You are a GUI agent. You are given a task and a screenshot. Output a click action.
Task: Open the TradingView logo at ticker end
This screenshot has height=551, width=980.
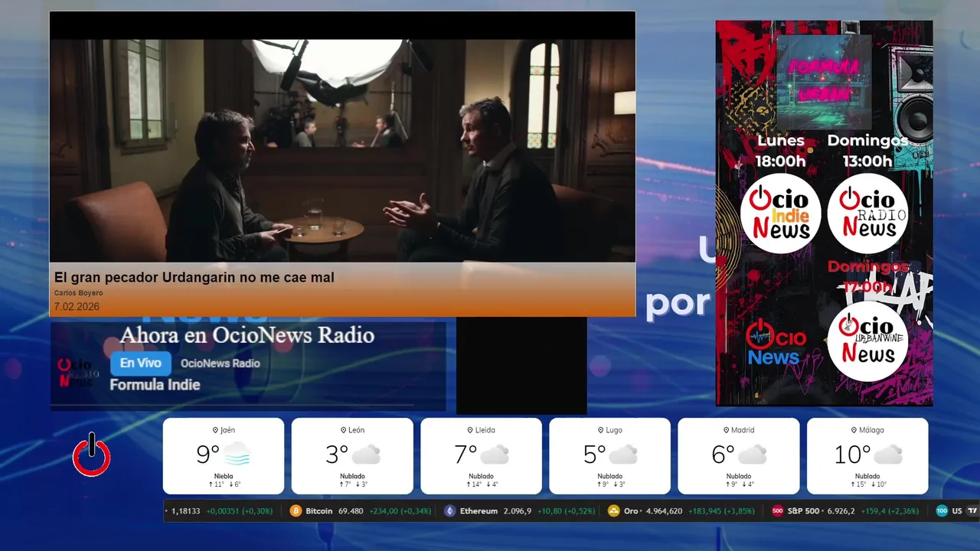click(972, 511)
